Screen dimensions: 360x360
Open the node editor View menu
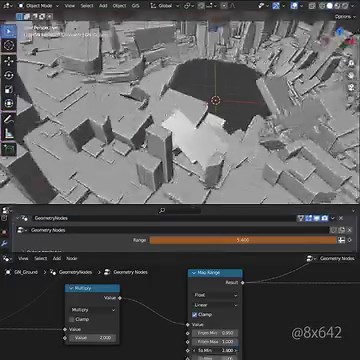(23, 258)
